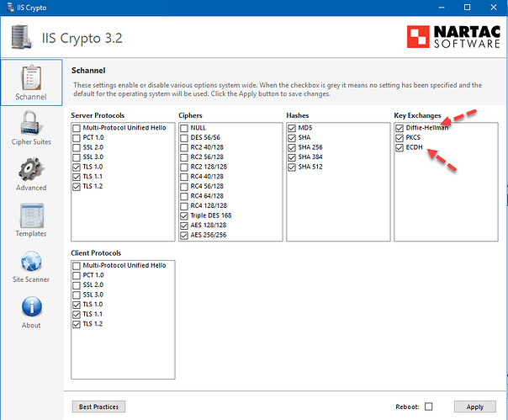Enable RC2 56/128 cipher
This screenshot has width=508, height=420.
[x=184, y=157]
